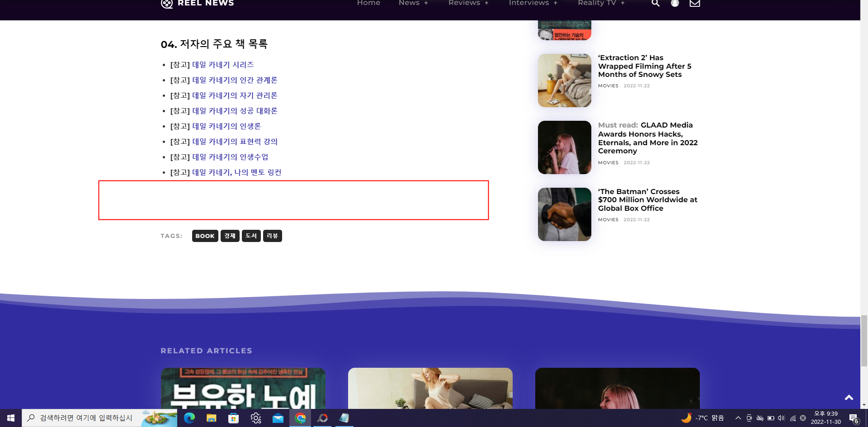This screenshot has width=868, height=427.
Task: Click the MOVIES category under The Batman
Action: pos(608,220)
